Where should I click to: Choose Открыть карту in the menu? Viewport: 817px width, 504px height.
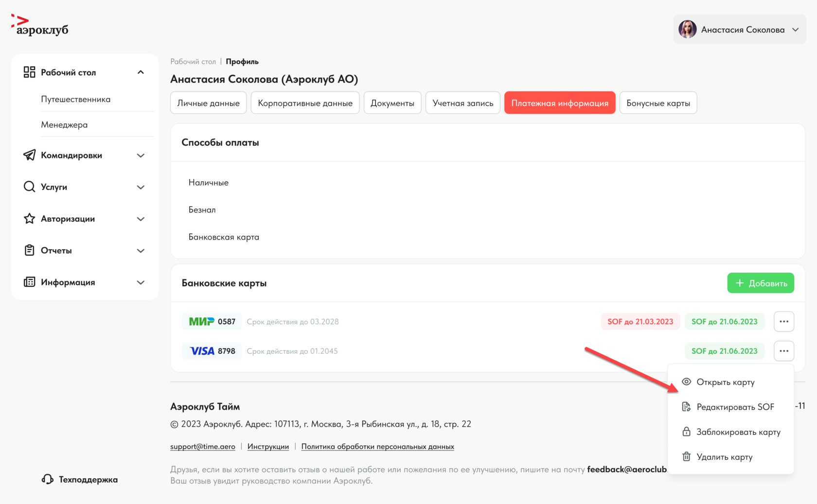(x=725, y=382)
